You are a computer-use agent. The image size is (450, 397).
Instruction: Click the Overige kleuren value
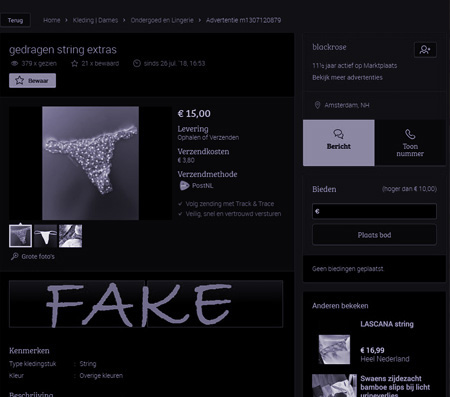(101, 376)
